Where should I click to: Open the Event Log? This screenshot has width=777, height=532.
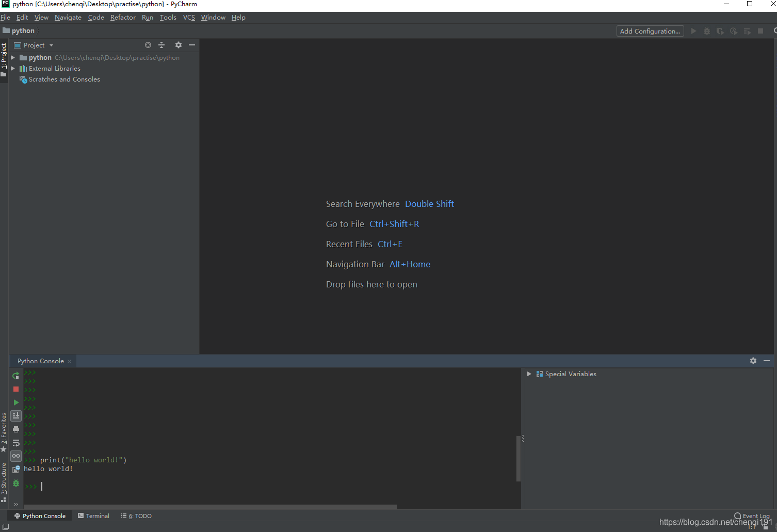(x=752, y=516)
